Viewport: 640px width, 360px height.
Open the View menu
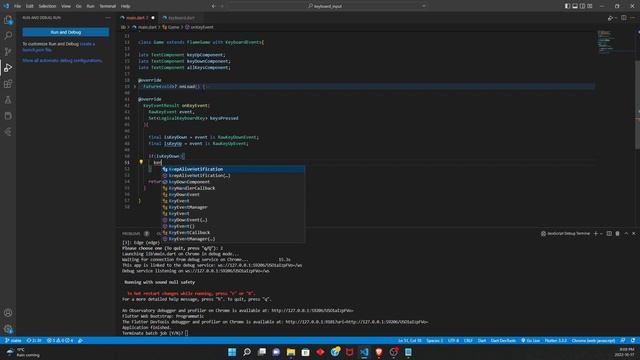(66, 6)
